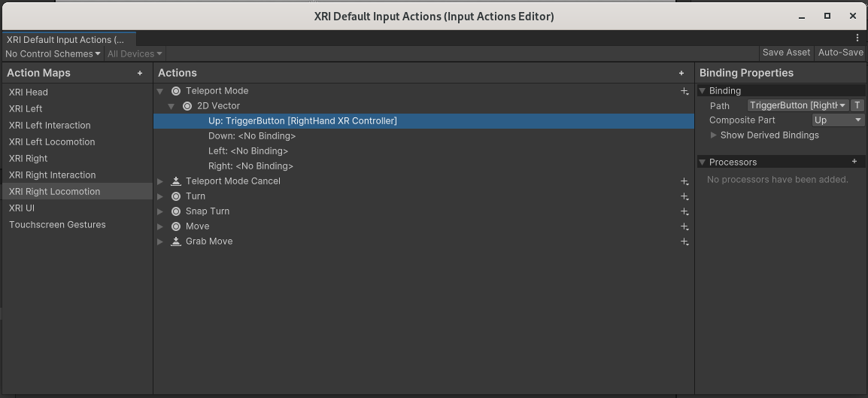Add binding to Snap Turn action
This screenshot has width=868, height=398.
(x=684, y=211)
